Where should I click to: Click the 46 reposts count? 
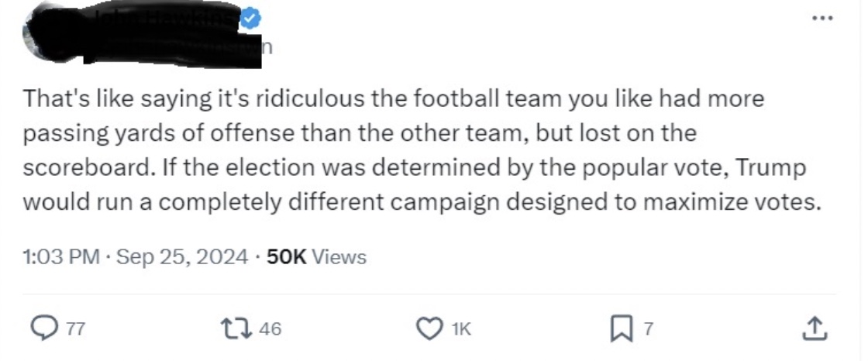270,329
